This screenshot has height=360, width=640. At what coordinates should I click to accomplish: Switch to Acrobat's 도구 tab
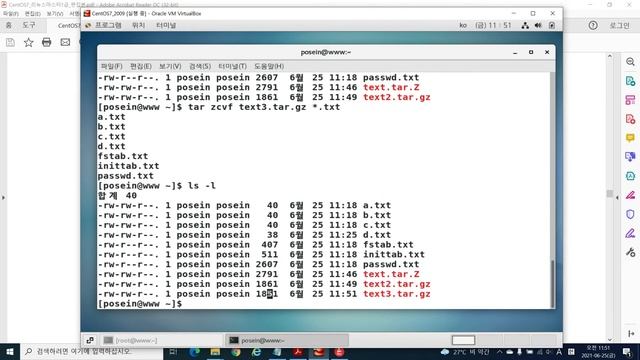tap(29, 25)
